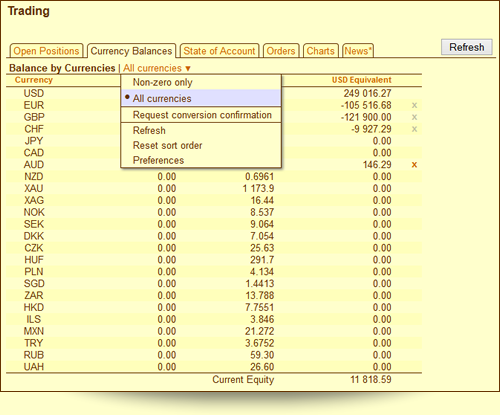The height and width of the screenshot is (415, 500).
Task: Click the ILS currency label
Action: [x=34, y=319]
